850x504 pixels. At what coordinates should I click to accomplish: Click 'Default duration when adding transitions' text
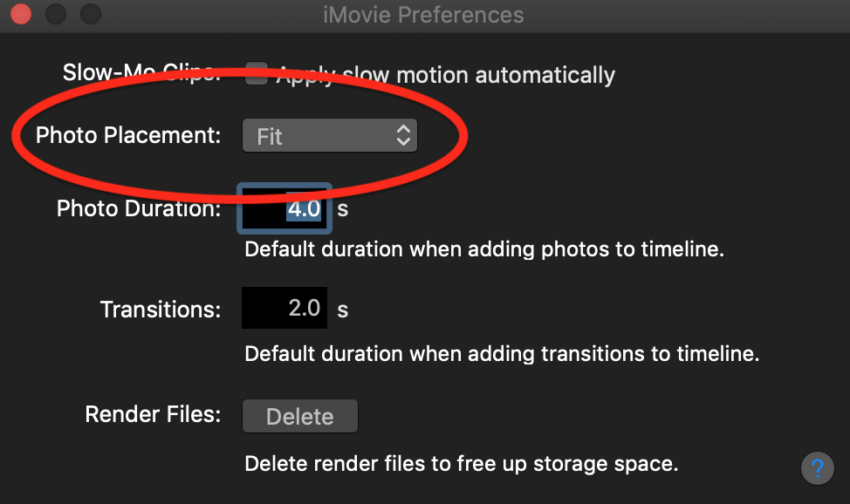[x=502, y=354]
